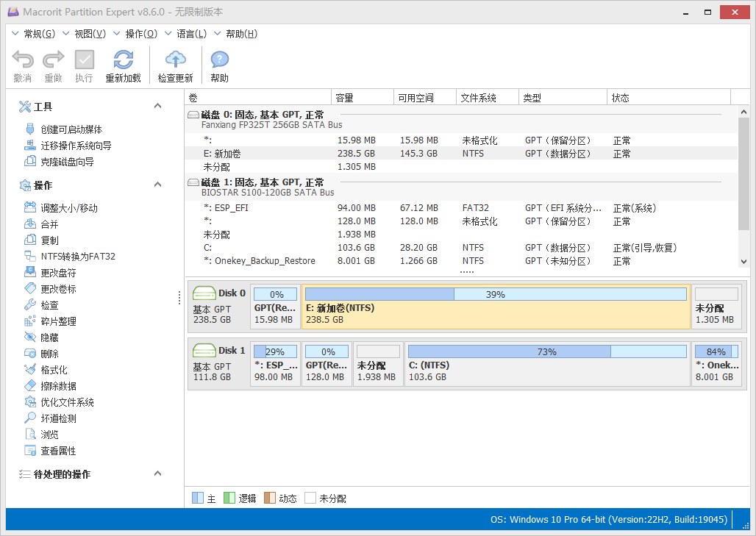Click the 逻辑 logical legend swatch
The image size is (756, 536).
[229, 498]
